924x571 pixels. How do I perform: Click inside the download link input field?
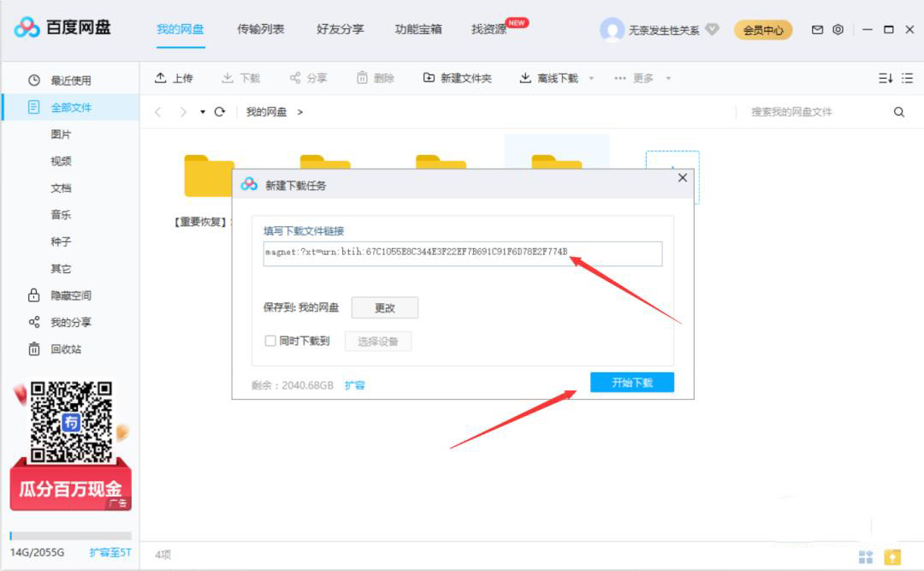tap(462, 254)
